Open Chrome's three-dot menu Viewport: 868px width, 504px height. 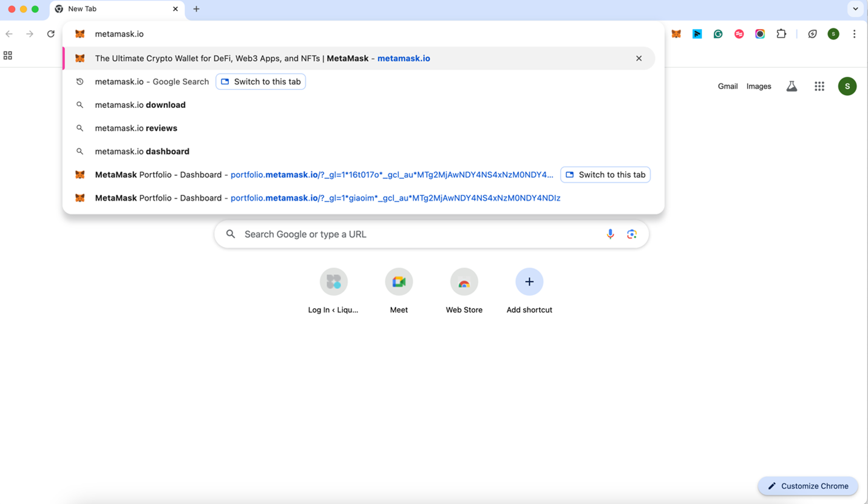click(854, 34)
